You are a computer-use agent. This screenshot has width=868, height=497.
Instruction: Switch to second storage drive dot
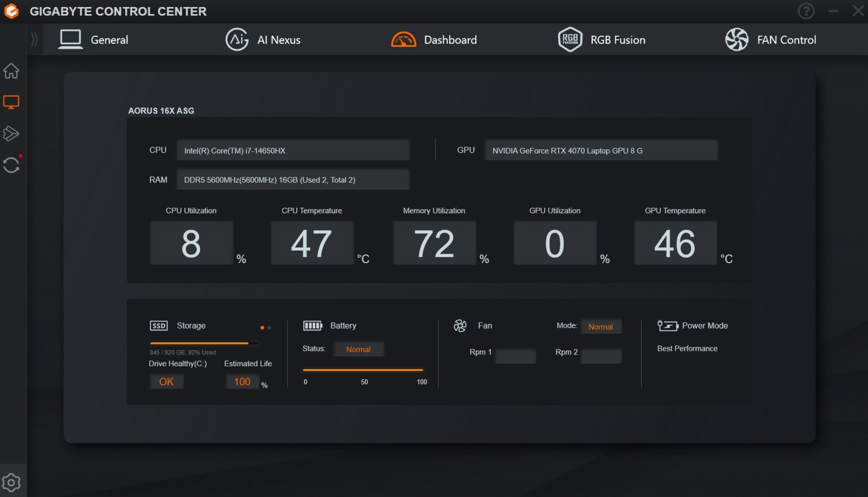(270, 328)
